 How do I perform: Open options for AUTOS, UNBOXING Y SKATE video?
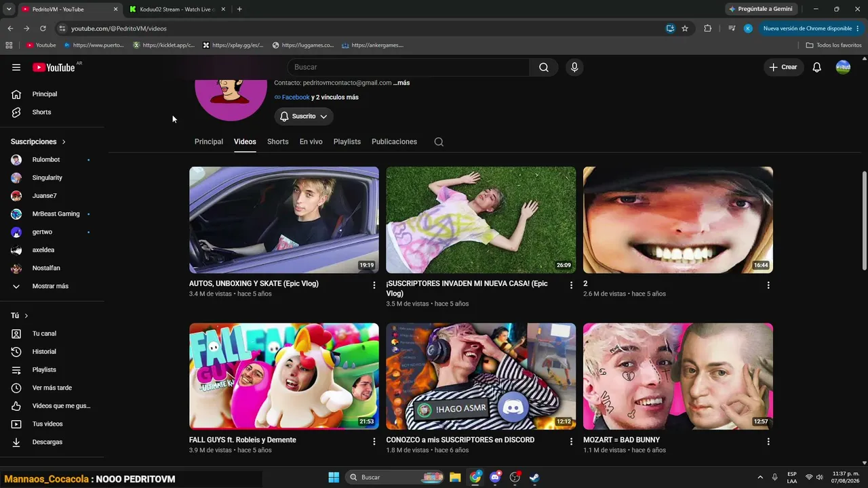coord(374,285)
